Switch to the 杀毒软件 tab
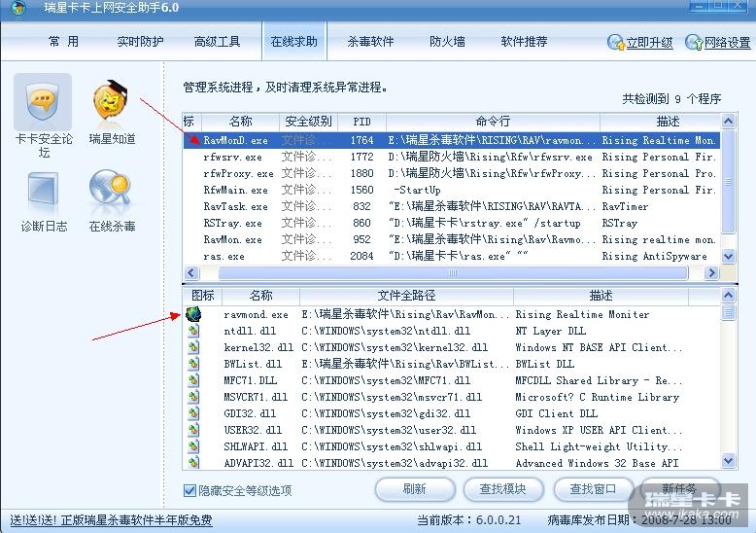The image size is (756, 533). coord(371,42)
